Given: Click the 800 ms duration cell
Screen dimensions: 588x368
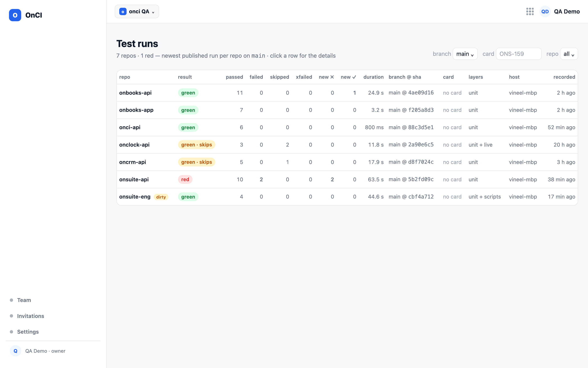Looking at the screenshot, I should click(x=374, y=127).
